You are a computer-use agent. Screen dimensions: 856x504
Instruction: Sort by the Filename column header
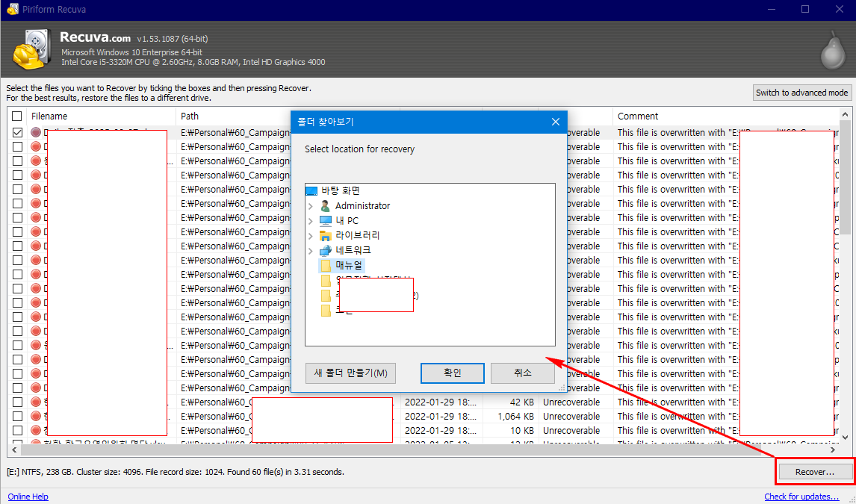click(102, 116)
